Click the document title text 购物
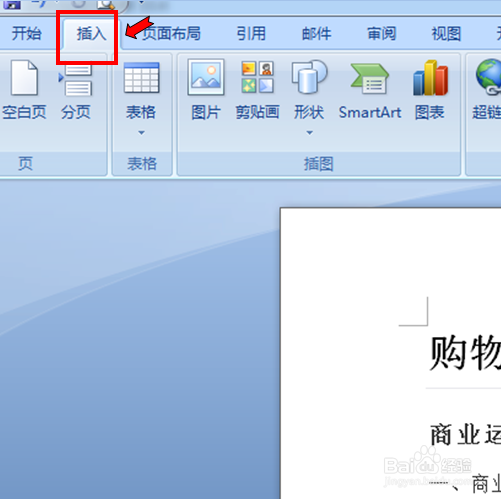 (465, 353)
